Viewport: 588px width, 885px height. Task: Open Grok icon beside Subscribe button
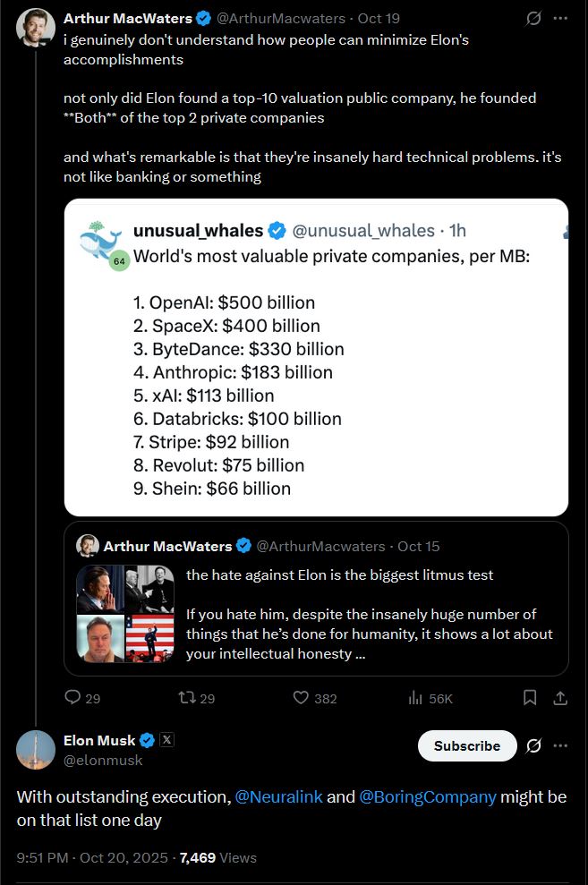click(533, 745)
